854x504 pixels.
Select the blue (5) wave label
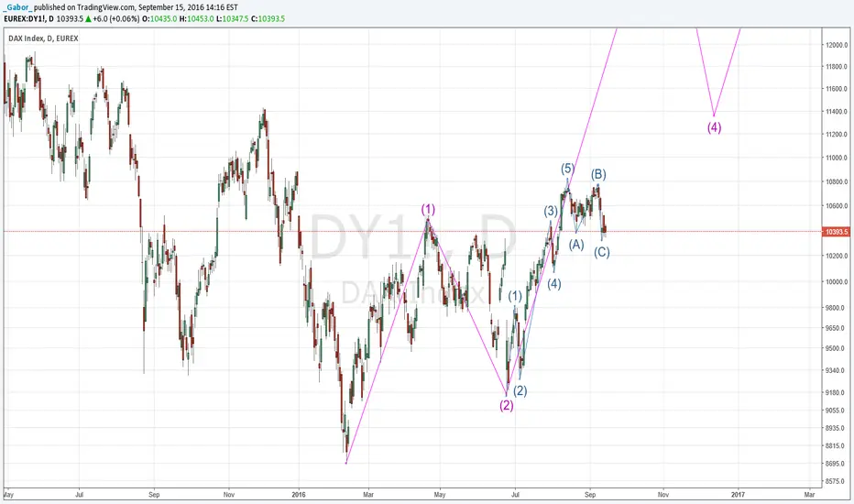pos(567,169)
